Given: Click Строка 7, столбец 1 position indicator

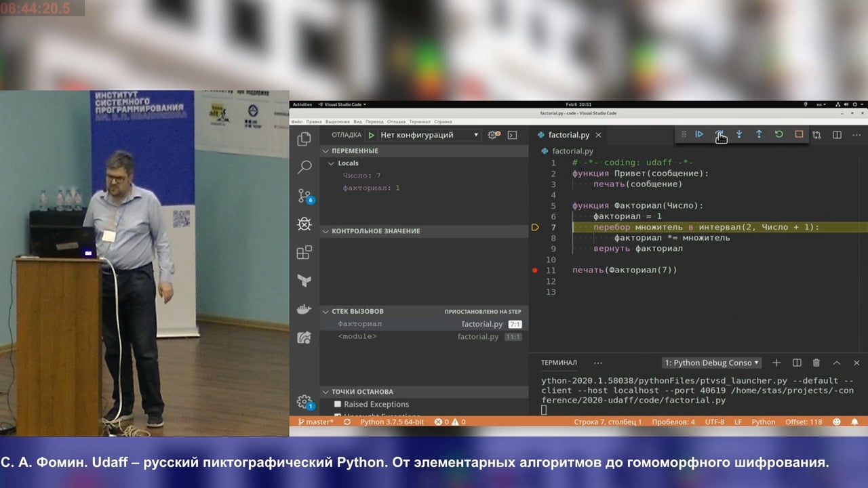Looking at the screenshot, I should tap(608, 422).
